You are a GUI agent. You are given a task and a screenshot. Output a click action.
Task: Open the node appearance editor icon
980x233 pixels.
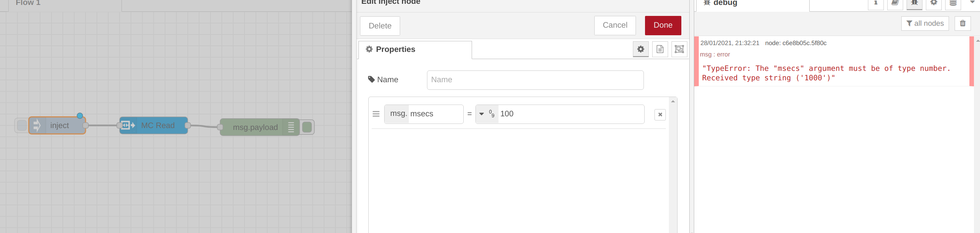(679, 49)
